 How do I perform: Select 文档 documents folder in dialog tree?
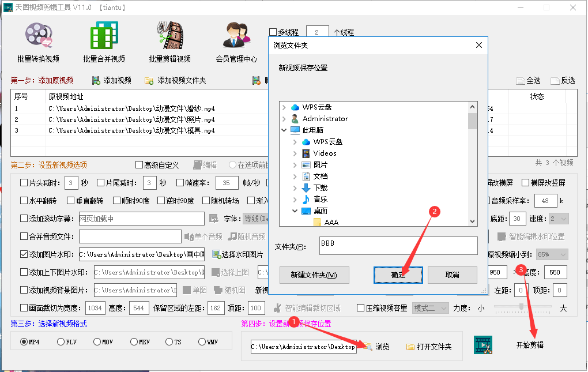coord(306,176)
